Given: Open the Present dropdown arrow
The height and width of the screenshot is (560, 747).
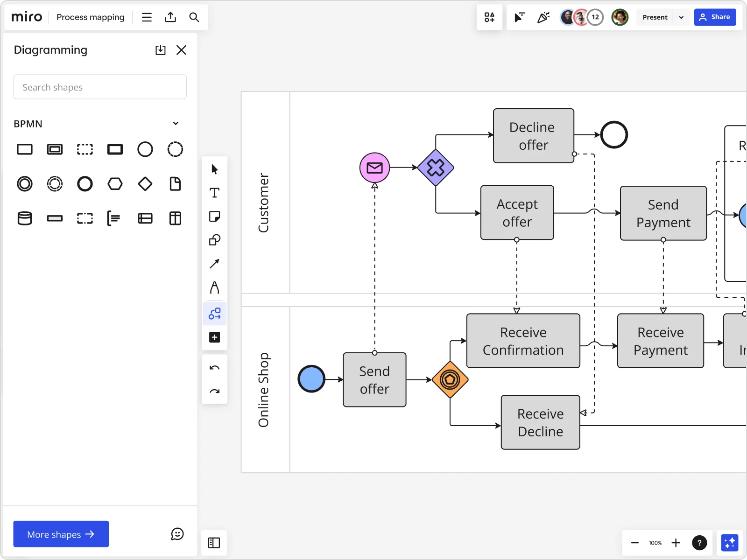Looking at the screenshot, I should point(682,17).
